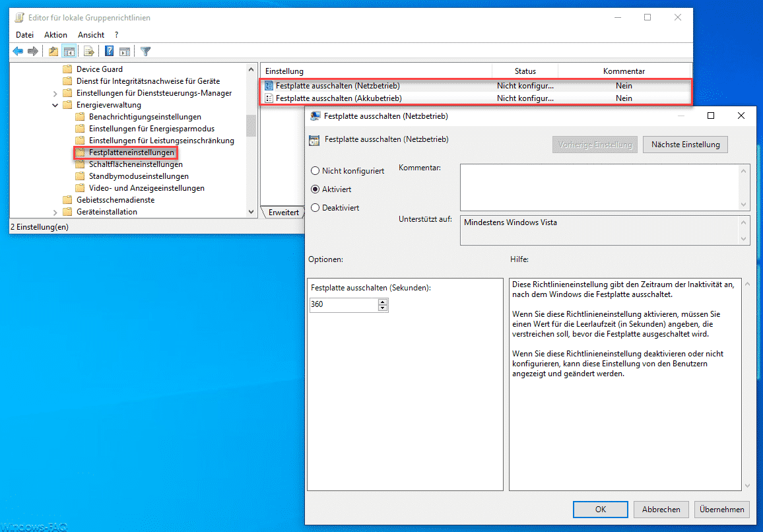Expand Einstellungen für Dienststeuerungs-Manager node

point(55,94)
